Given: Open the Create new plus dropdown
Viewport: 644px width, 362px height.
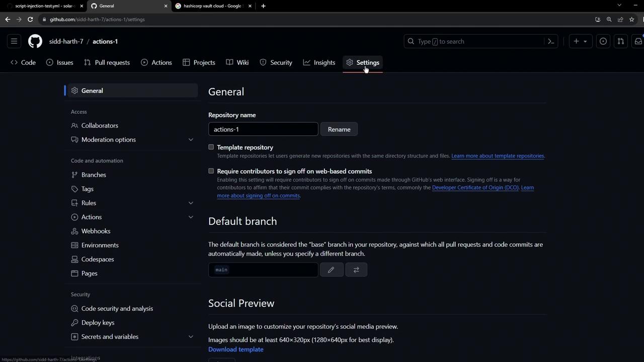Looking at the screenshot, I should click(580, 41).
